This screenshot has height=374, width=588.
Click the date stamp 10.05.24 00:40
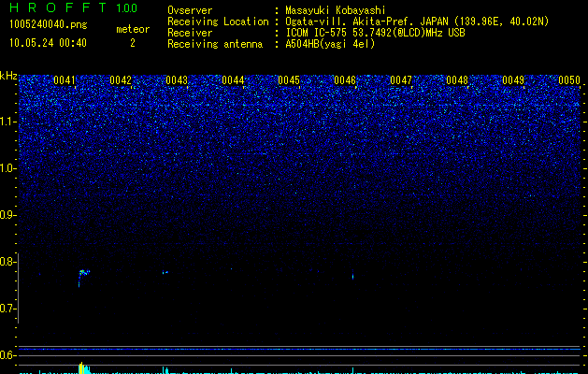coord(48,43)
